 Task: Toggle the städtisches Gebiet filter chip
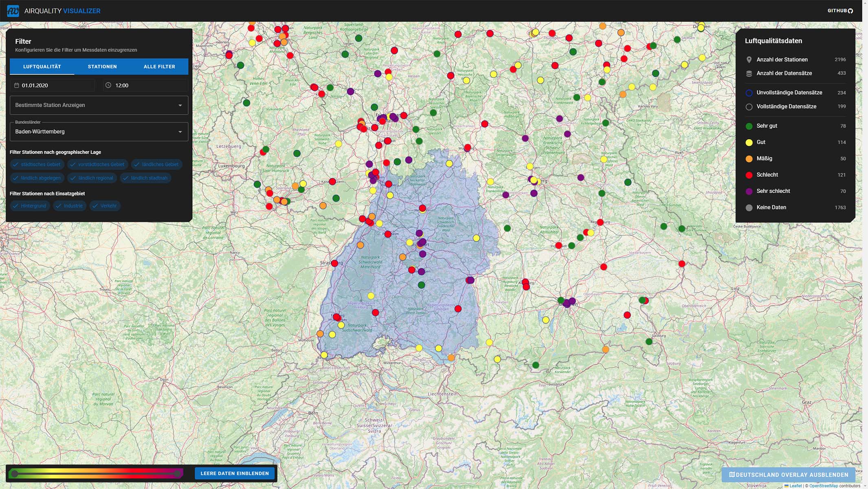36,164
